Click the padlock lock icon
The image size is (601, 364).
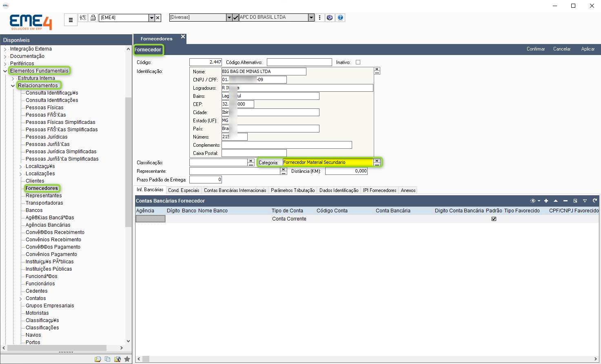(x=93, y=18)
